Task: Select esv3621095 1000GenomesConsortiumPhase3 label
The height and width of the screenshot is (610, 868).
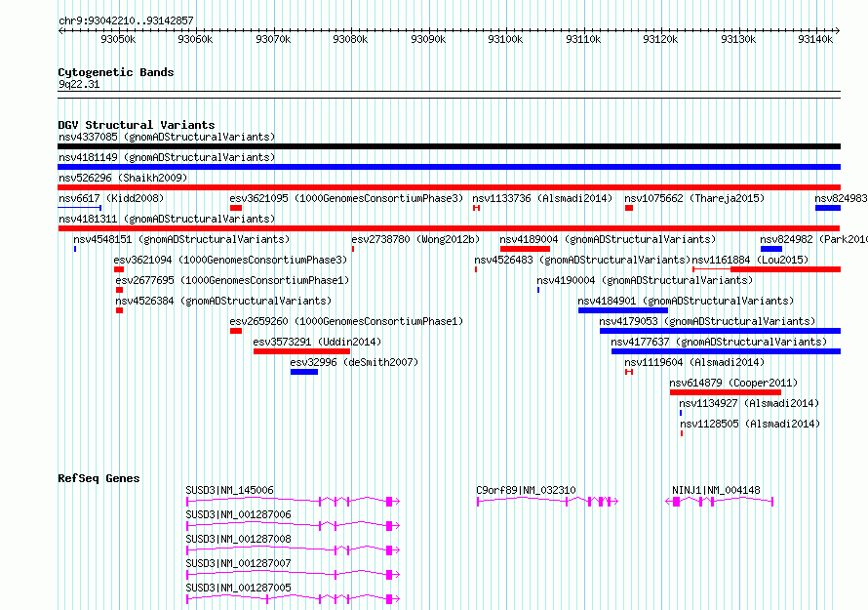Action: point(346,198)
